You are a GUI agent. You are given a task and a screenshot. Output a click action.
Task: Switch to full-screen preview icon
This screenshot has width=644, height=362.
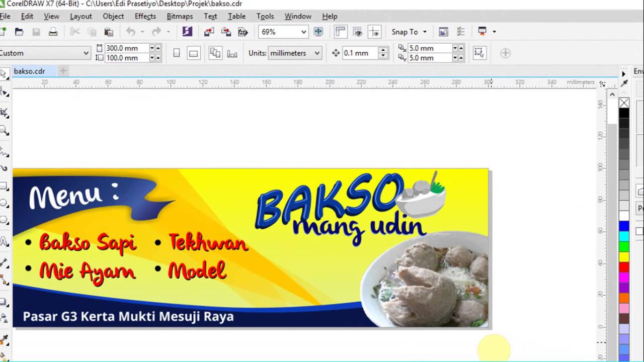point(318,32)
